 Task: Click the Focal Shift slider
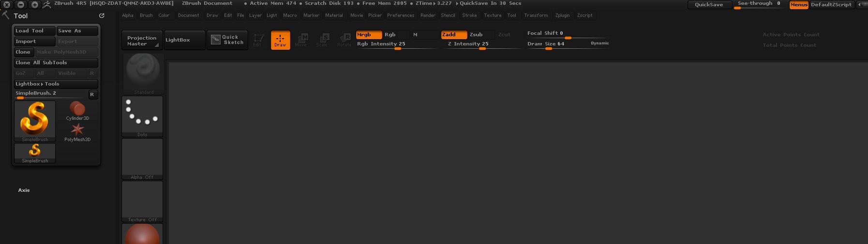(567, 34)
